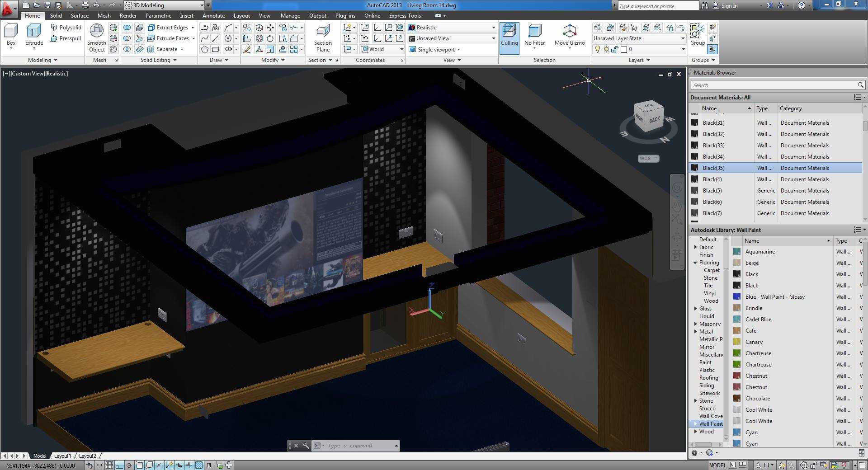This screenshot has height=470, width=868.
Task: Click in the Materials Browser search field
Action: (x=773, y=85)
